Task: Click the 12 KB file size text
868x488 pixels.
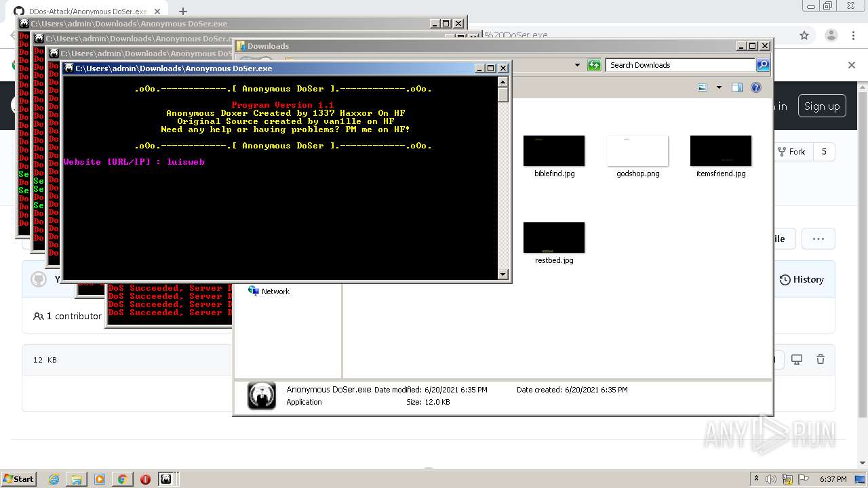Action: pyautogui.click(x=45, y=360)
